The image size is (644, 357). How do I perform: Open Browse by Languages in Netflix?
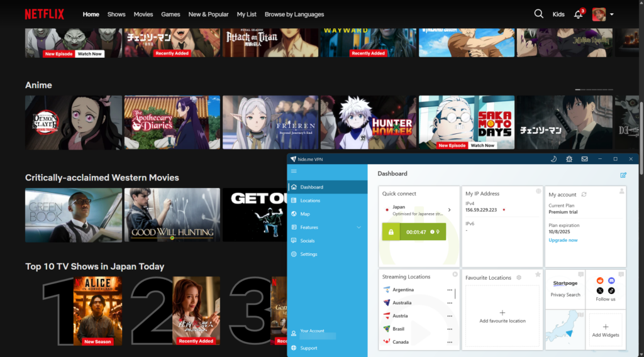[x=294, y=14]
